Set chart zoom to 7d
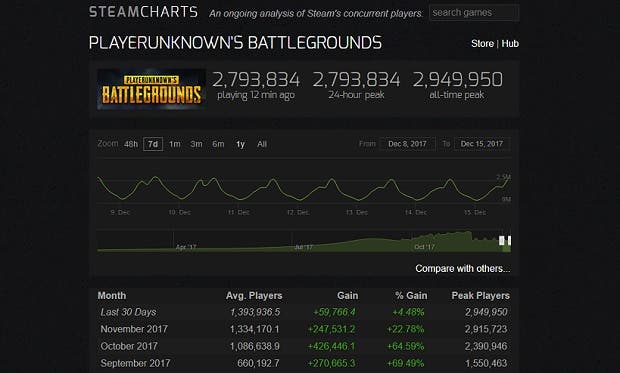 click(x=153, y=144)
